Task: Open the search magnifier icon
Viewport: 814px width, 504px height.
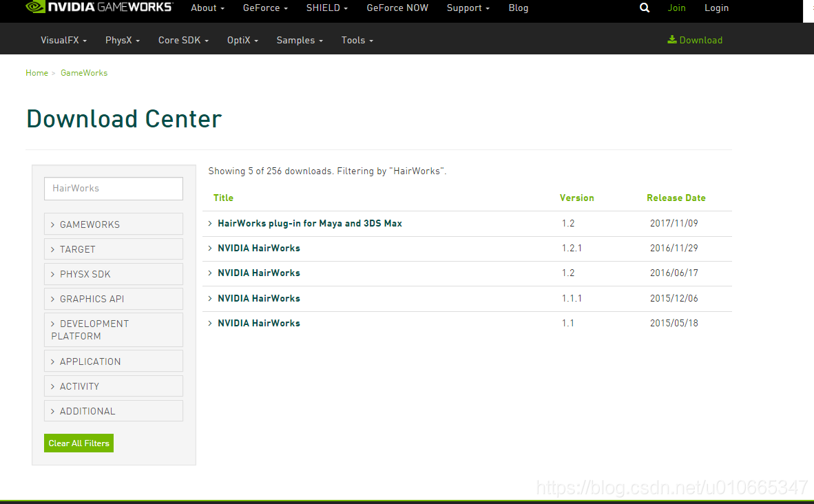Action: (x=644, y=8)
